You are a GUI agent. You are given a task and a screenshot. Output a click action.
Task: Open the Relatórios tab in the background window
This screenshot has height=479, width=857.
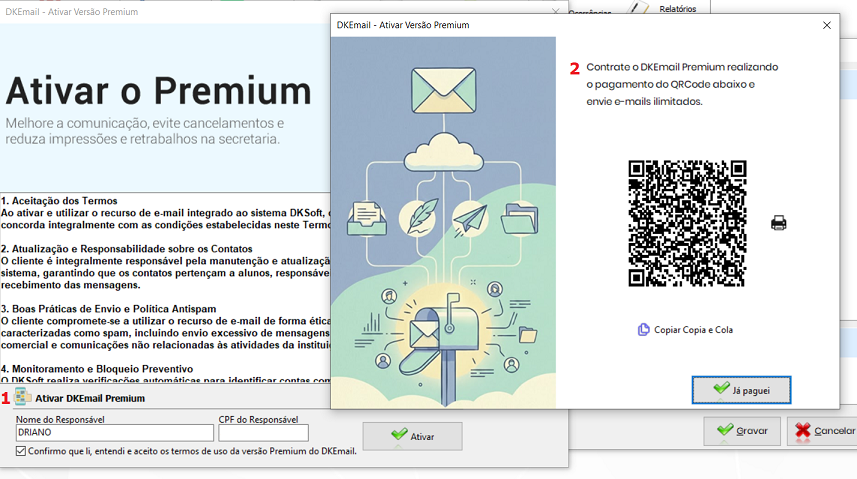[677, 9]
